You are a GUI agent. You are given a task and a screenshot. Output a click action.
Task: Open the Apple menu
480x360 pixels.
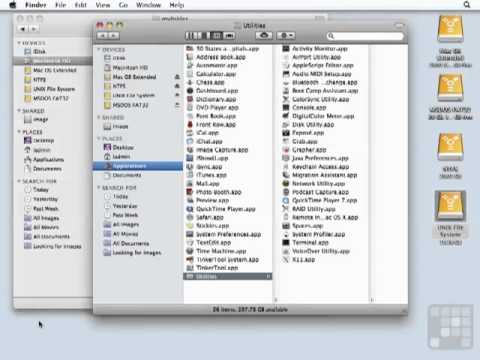coord(13,5)
